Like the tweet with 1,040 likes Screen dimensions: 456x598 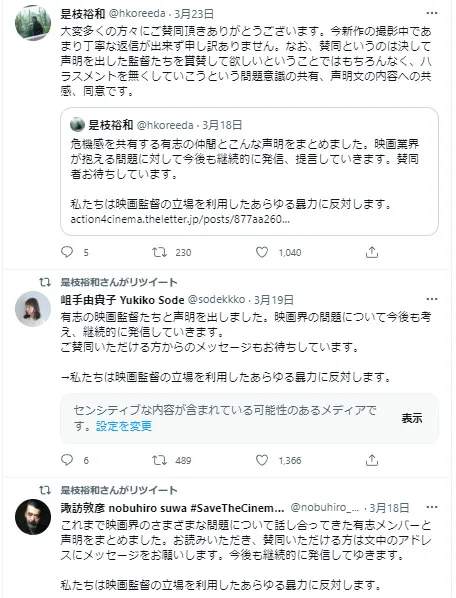[x=262, y=252]
